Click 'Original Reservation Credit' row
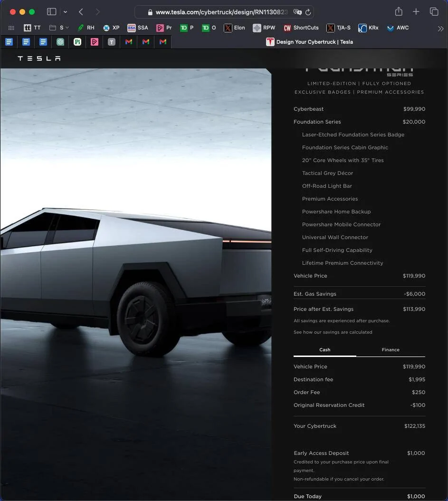Screen dimensions: 448x501 (x=359, y=405)
